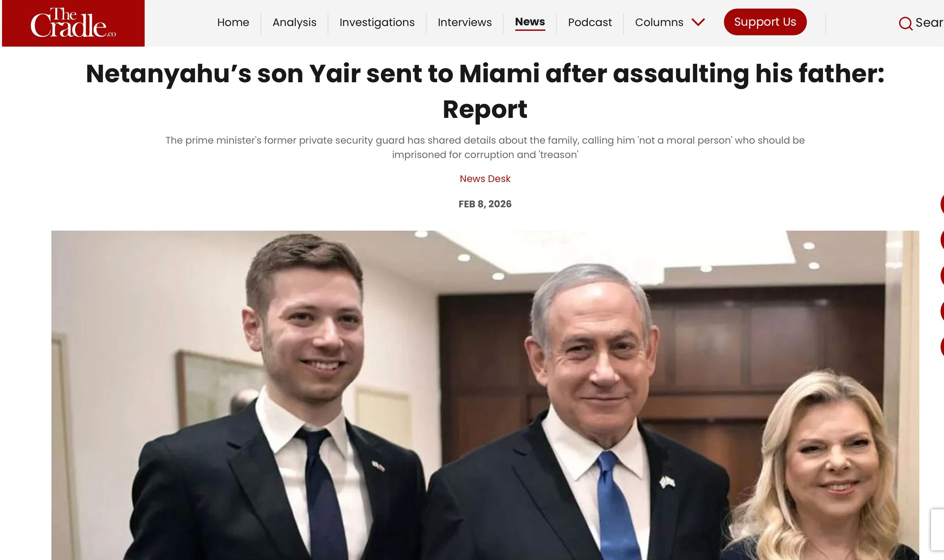This screenshot has width=944, height=560.
Task: Click the article headline about Yair
Action: point(485,91)
